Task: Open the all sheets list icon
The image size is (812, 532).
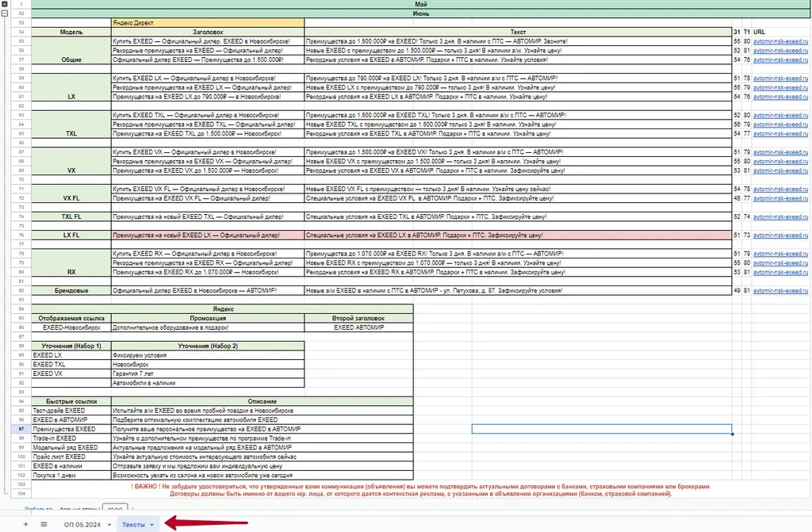Action: [x=44, y=524]
